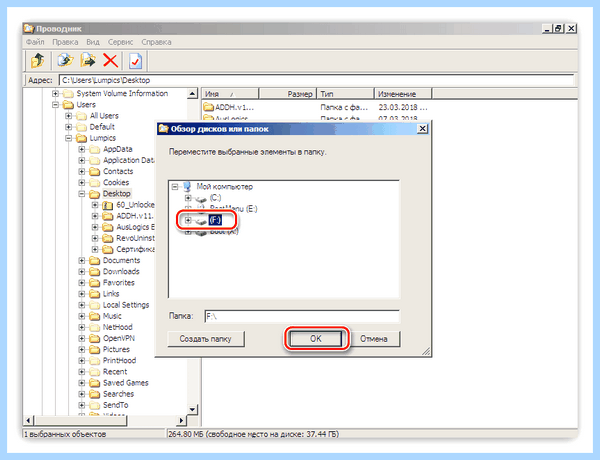600x460 pixels.
Task: Open the Файл menu
Action: click(35, 42)
